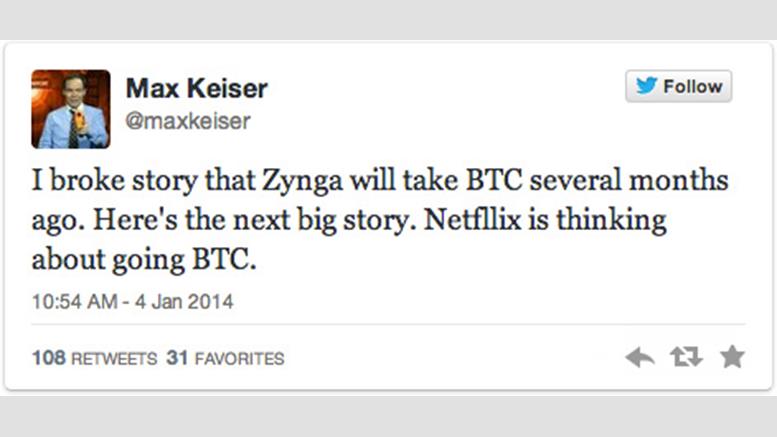Screen dimensions: 777x437
Task: Open Max Keiser's profile picture
Action: click(x=70, y=109)
